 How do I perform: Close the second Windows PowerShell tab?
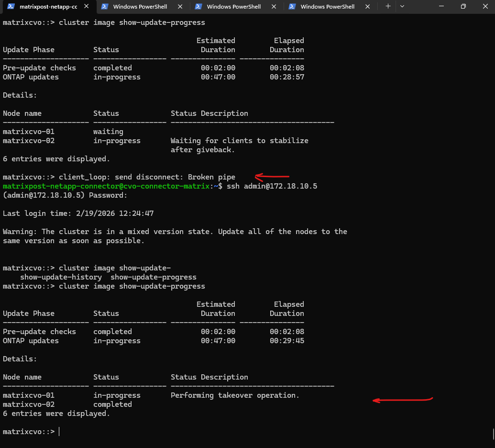(x=180, y=7)
